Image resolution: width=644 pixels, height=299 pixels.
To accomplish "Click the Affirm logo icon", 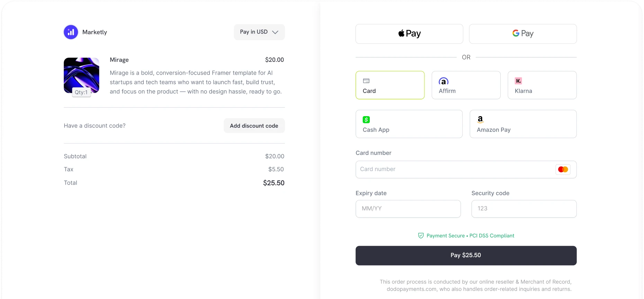I will (x=444, y=81).
